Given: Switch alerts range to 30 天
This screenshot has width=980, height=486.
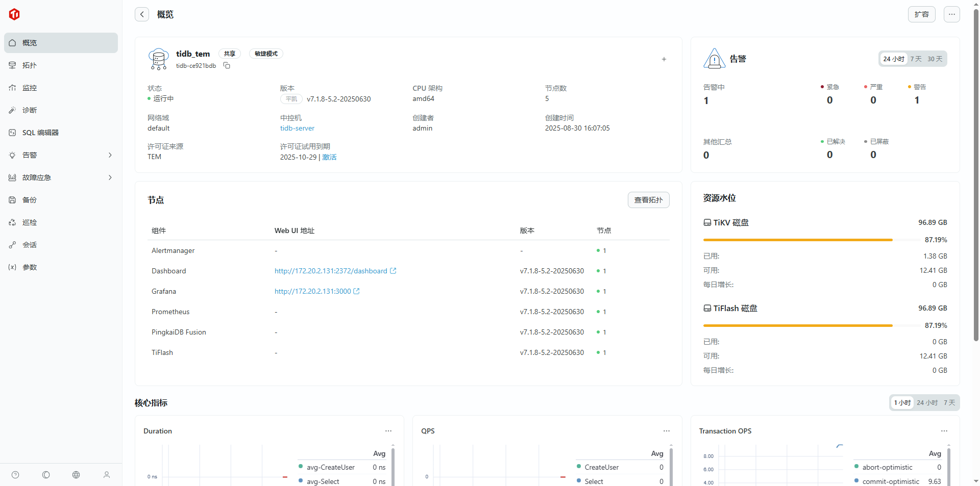Looking at the screenshot, I should click(935, 59).
